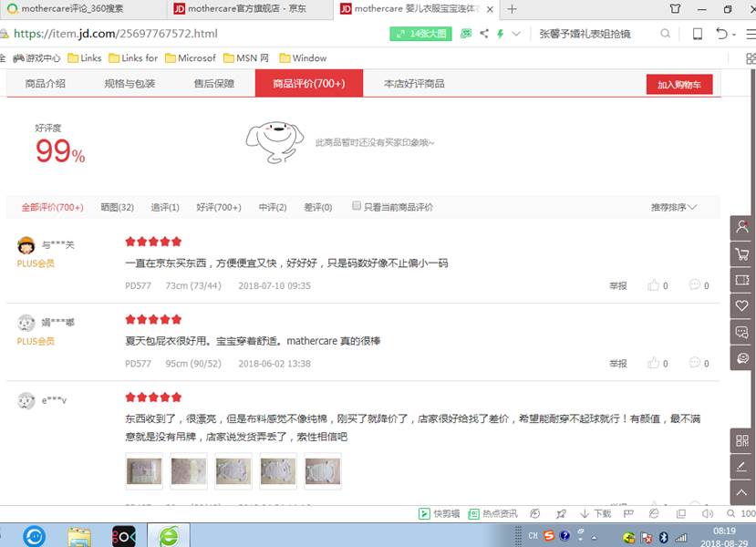Open 游戏中心 bookmark in bookmarks bar
Screen dimensions: 756x547
(36, 57)
